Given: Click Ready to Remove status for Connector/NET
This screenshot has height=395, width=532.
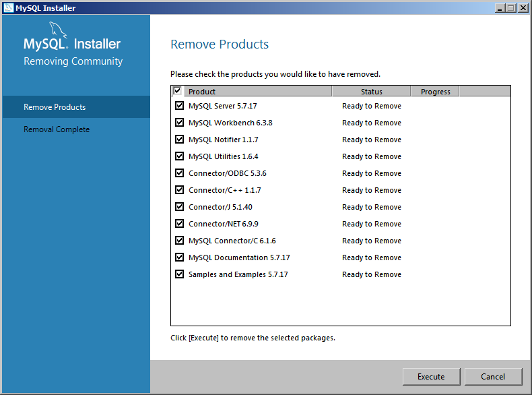Looking at the screenshot, I should [372, 224].
